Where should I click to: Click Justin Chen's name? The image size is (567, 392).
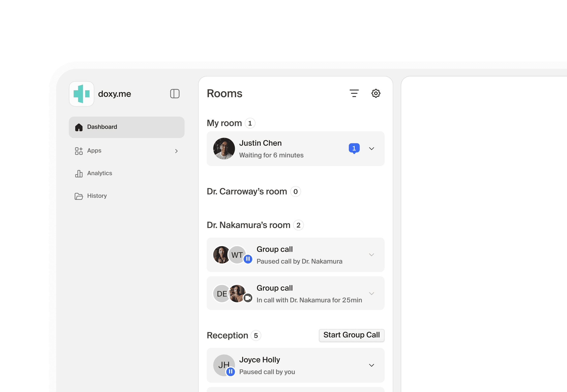(260, 143)
